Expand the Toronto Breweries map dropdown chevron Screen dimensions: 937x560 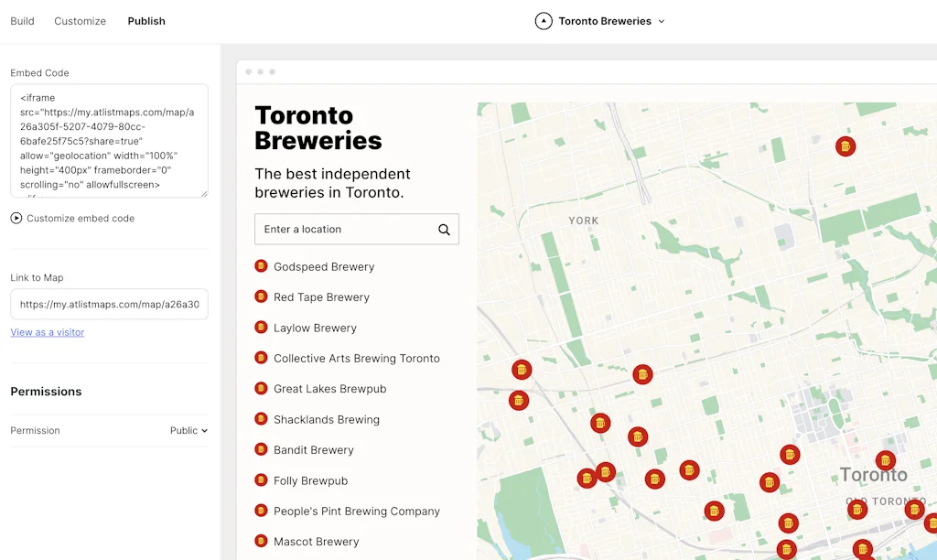tap(662, 22)
